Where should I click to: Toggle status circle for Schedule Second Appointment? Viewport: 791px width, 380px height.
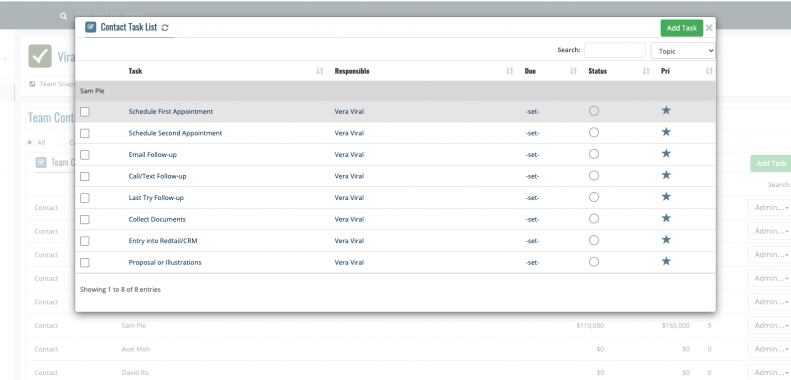(x=594, y=132)
